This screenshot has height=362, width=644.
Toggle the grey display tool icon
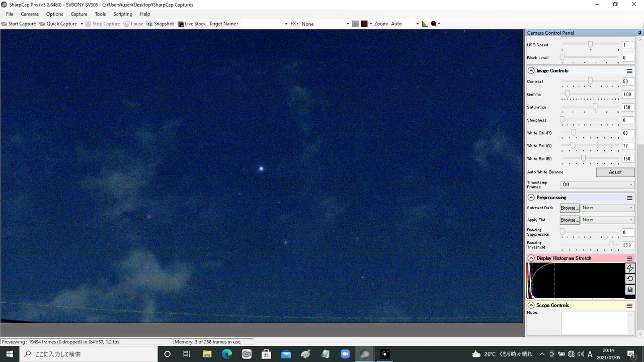coord(355,24)
